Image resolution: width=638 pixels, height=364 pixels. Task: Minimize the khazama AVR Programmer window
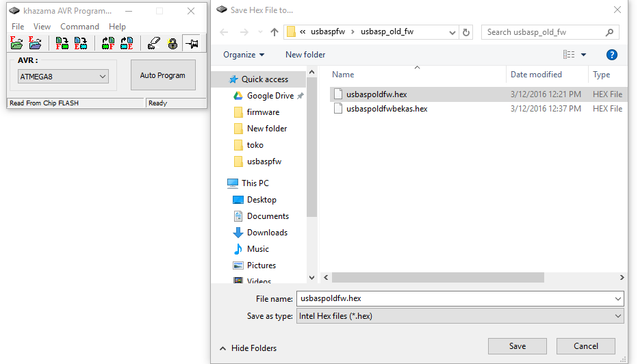pyautogui.click(x=129, y=11)
